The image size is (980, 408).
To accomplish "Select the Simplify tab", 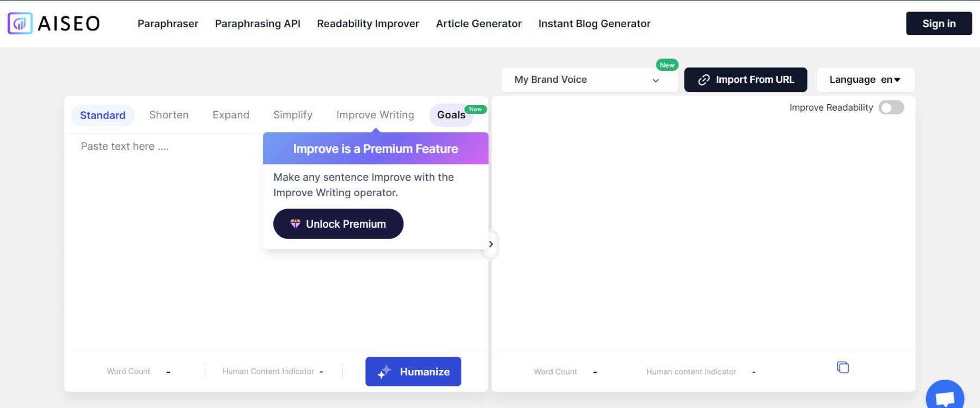I will point(293,114).
